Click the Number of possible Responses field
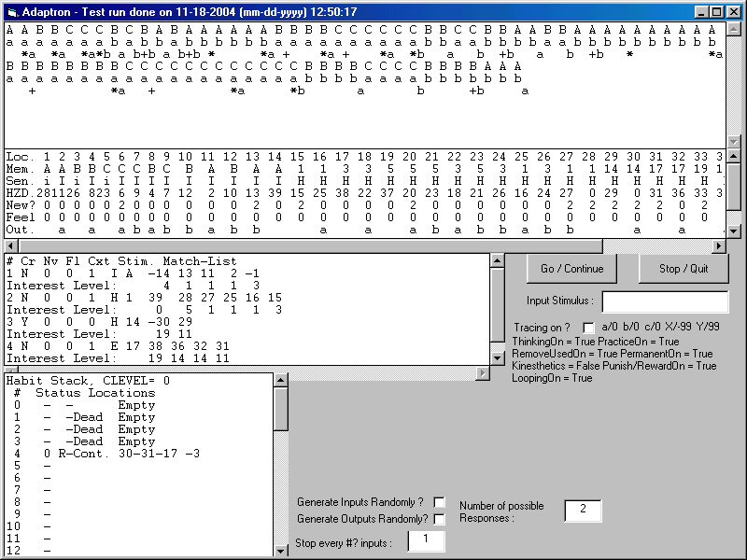The height and width of the screenshot is (560, 747). 583,511
